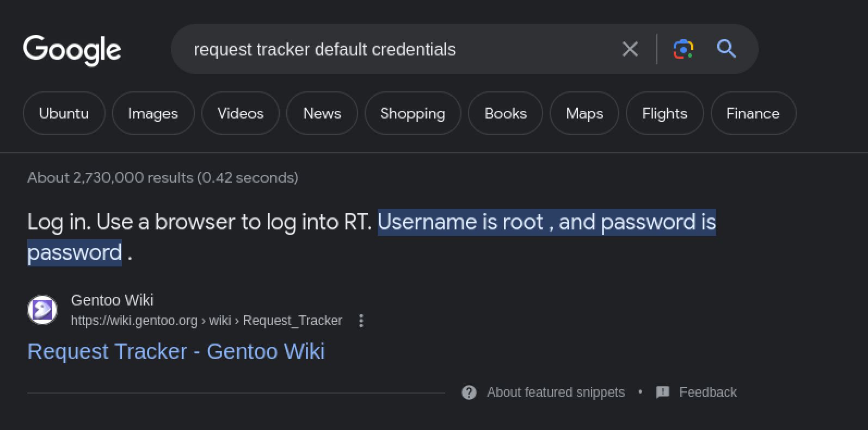Clear the search query with X
The width and height of the screenshot is (868, 430).
[630, 49]
